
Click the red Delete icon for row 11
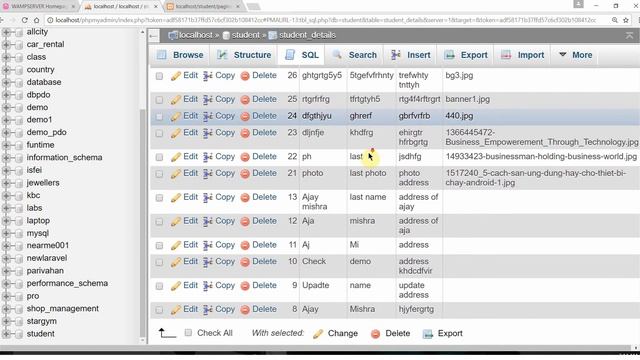click(245, 246)
